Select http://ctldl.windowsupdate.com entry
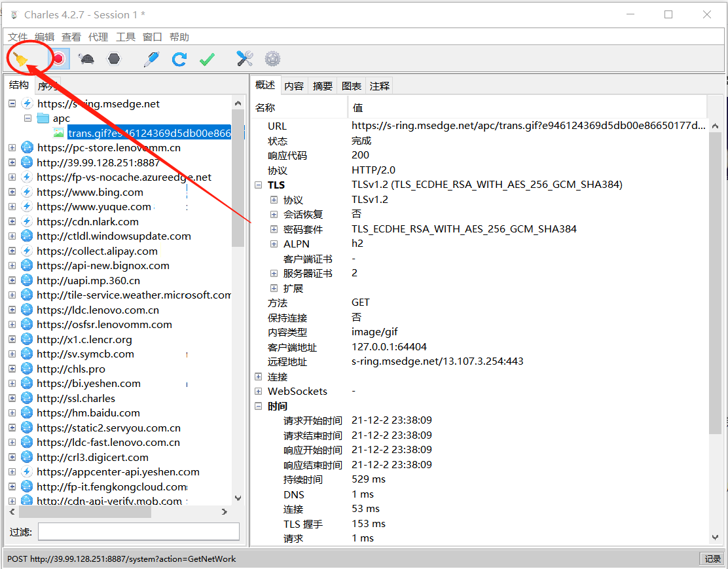 tap(114, 236)
